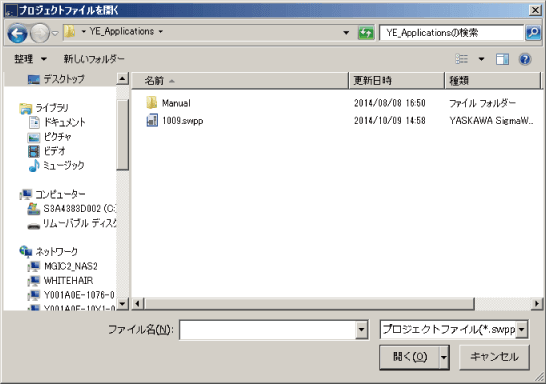This screenshot has width=546, height=384.
Task: Click デスクトップ monitor icon
Action: click(34, 80)
